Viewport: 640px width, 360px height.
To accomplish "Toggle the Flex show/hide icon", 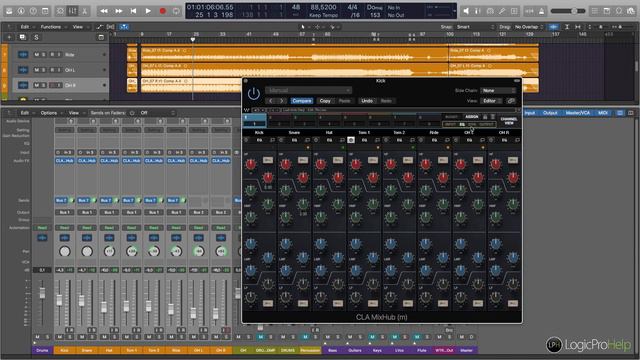I will [111, 27].
